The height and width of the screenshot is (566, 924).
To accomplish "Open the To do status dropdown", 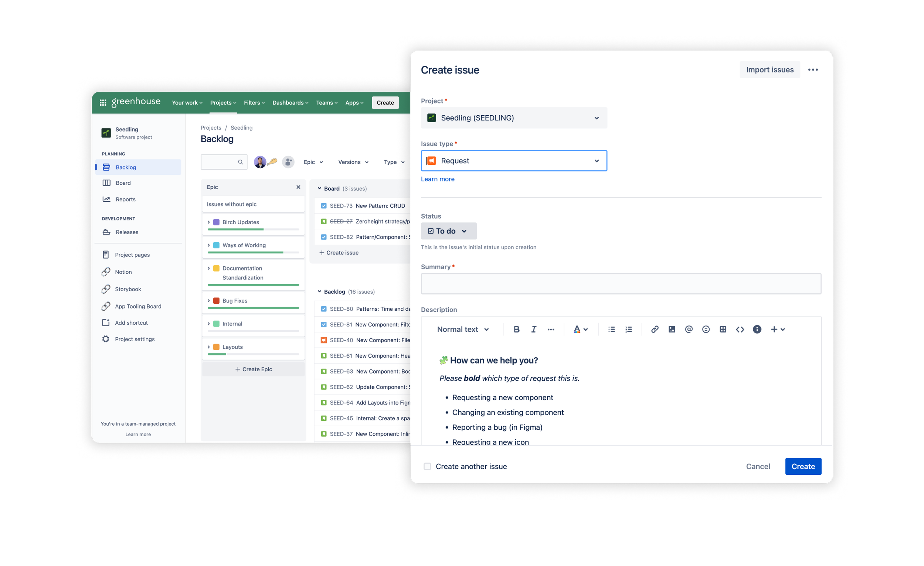I will (x=448, y=231).
